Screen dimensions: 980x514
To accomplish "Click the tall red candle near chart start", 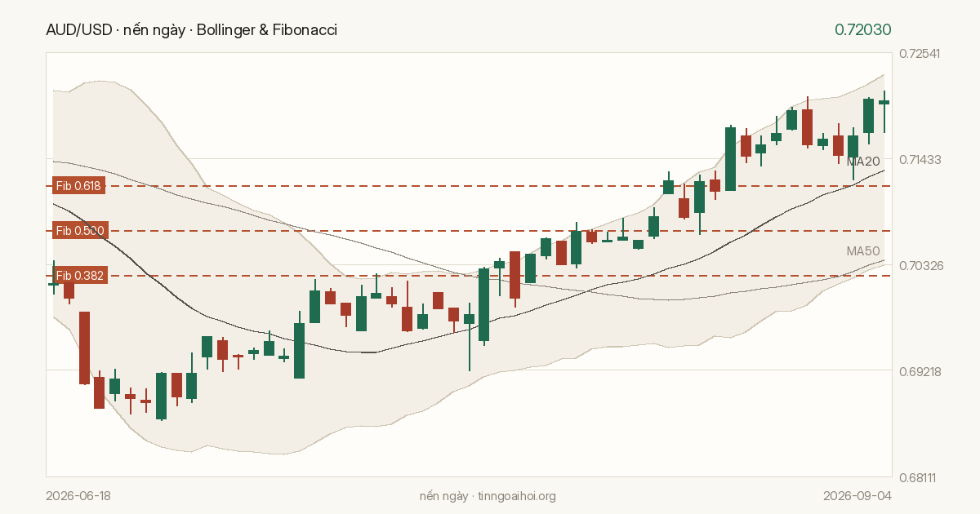I will [84, 348].
